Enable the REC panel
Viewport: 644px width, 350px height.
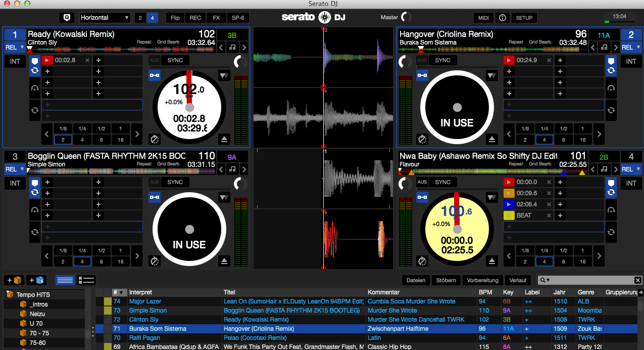tap(195, 18)
